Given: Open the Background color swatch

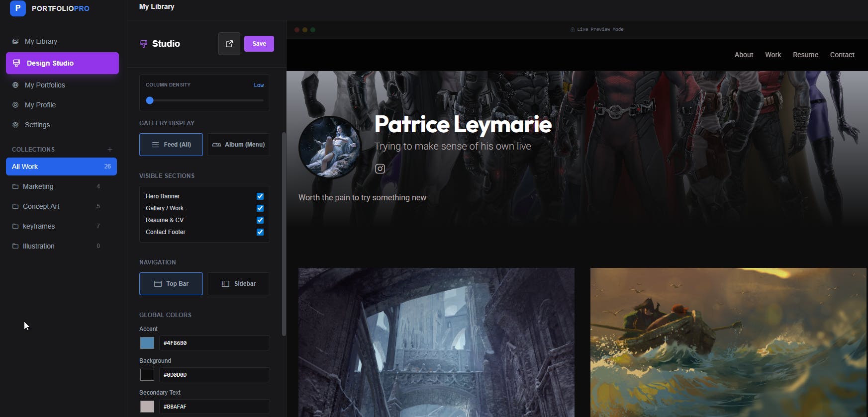Looking at the screenshot, I should 147,375.
